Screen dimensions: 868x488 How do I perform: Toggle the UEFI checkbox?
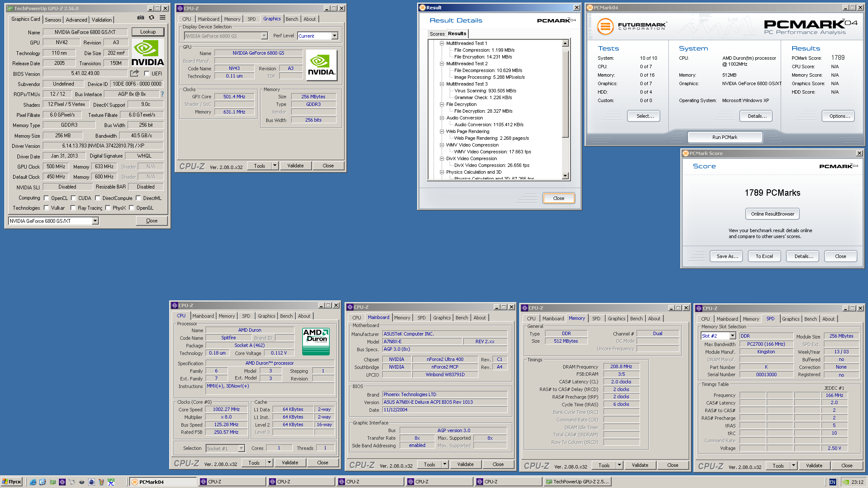147,74
